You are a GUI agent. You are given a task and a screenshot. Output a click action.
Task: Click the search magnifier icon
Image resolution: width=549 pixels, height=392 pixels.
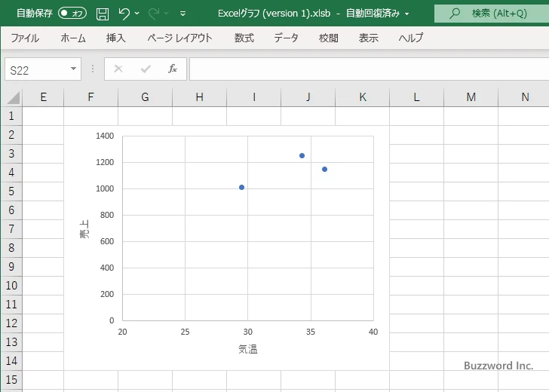tap(455, 14)
